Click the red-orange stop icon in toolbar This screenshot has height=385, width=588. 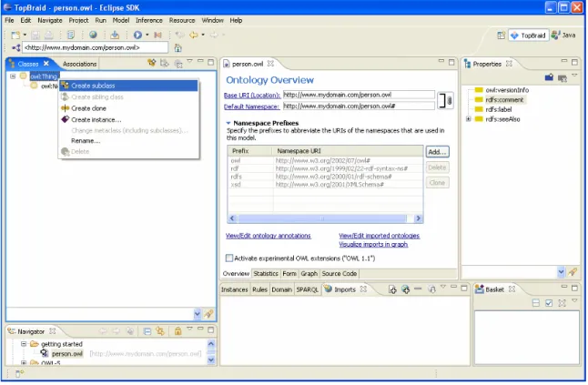pos(157,35)
